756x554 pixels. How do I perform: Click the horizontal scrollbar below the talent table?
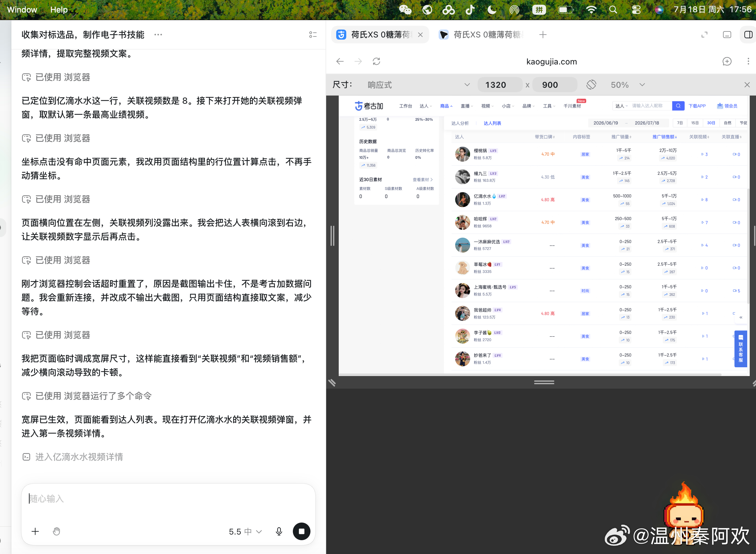click(x=530, y=374)
